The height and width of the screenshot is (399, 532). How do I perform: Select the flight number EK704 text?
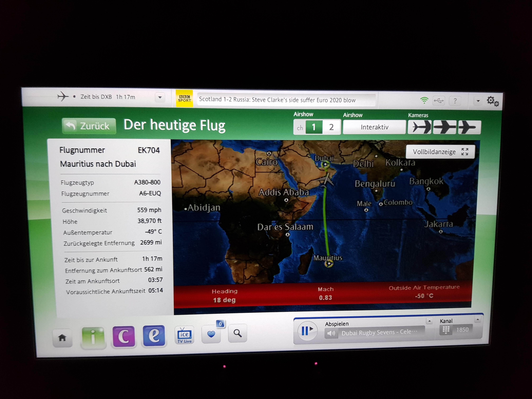(x=149, y=150)
